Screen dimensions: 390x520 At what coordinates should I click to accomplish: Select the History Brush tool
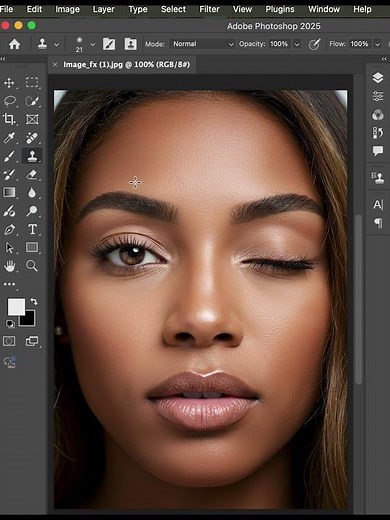(9, 174)
